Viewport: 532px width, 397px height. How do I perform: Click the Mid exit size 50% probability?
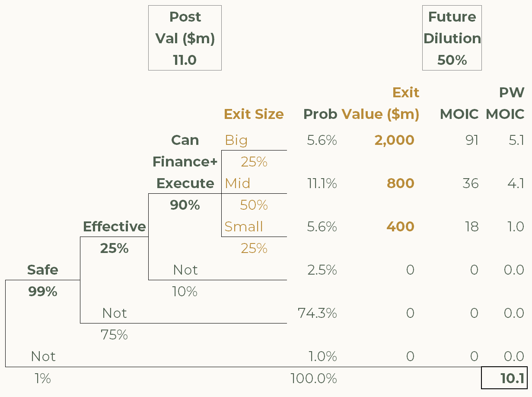pos(254,205)
